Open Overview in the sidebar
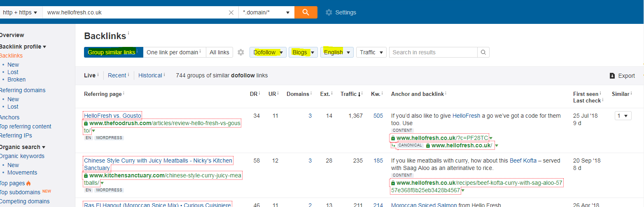 pyautogui.click(x=12, y=35)
